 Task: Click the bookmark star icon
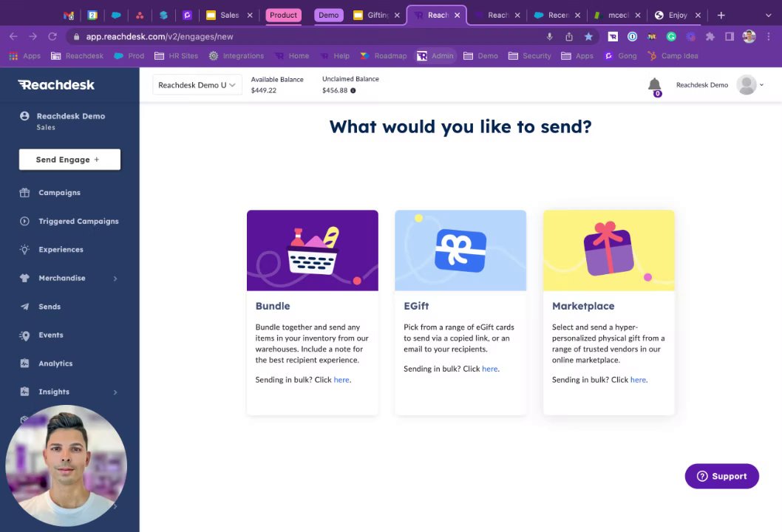[588, 36]
